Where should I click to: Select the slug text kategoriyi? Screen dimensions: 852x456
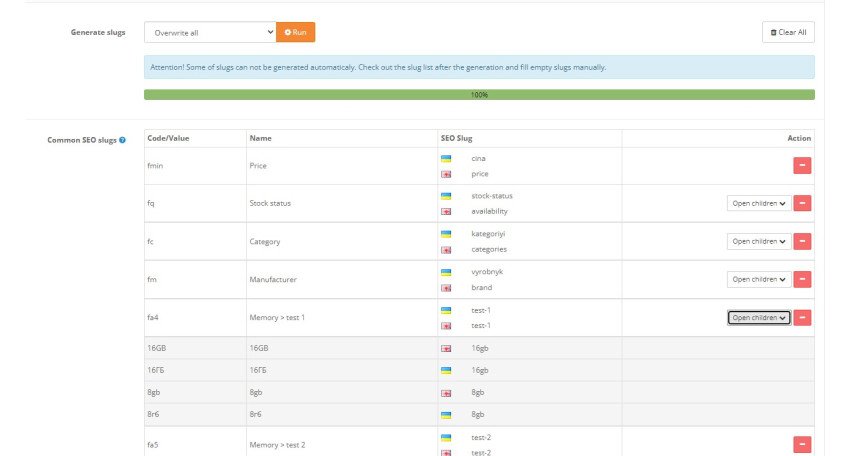pos(488,234)
